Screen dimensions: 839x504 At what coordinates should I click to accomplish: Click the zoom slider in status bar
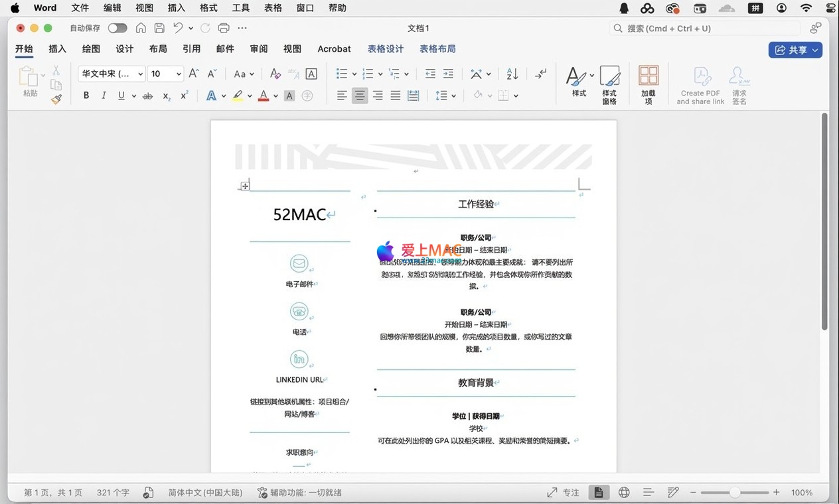[x=734, y=493]
